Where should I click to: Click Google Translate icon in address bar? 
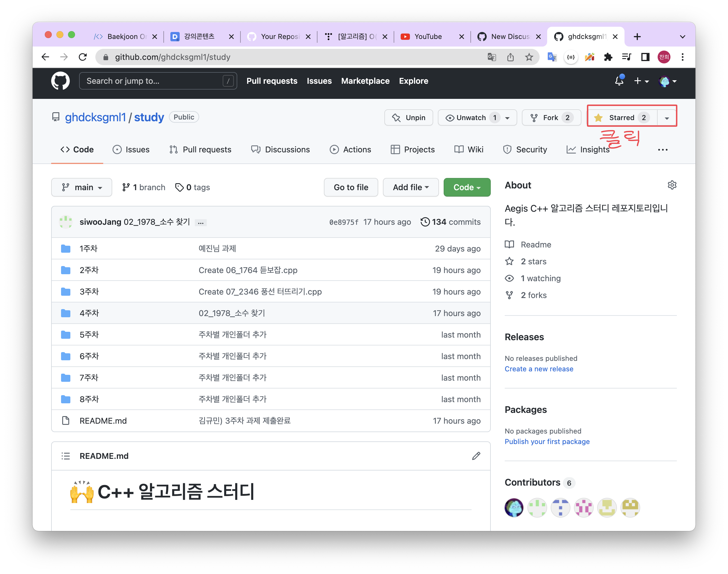pyautogui.click(x=492, y=57)
